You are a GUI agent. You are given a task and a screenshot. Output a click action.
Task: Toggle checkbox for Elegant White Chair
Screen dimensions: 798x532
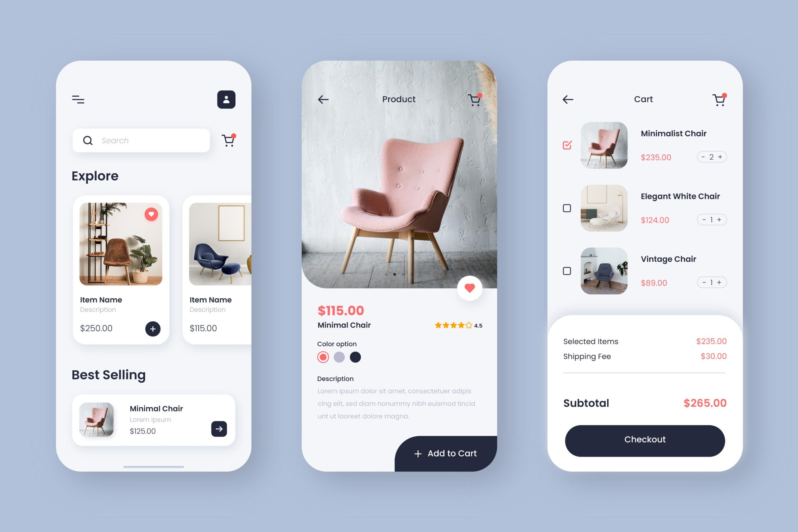tap(567, 208)
